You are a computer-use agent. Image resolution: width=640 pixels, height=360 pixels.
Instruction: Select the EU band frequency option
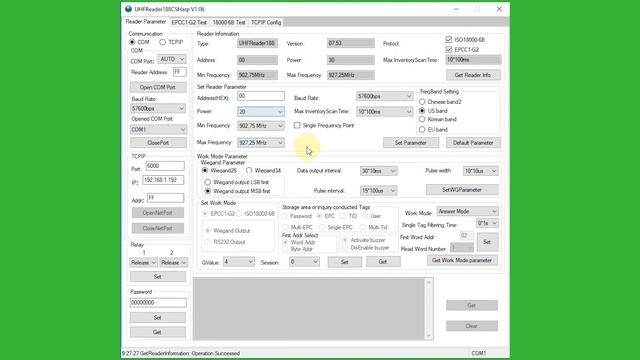[x=422, y=129]
